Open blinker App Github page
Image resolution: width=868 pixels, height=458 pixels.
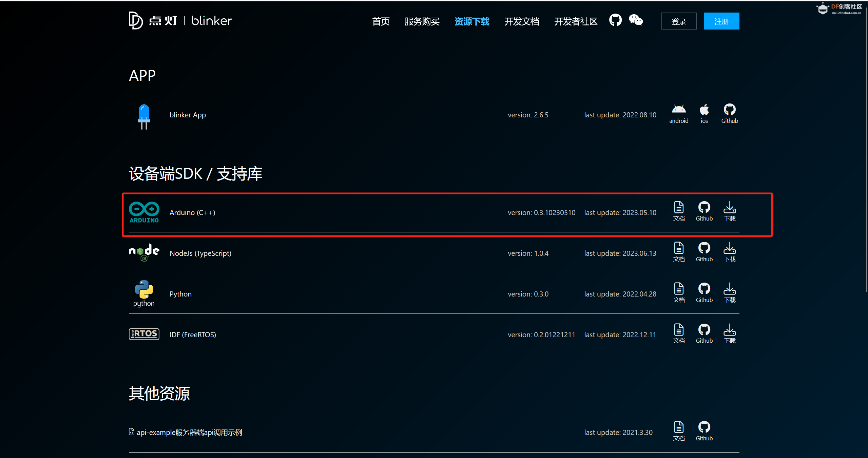click(x=730, y=114)
